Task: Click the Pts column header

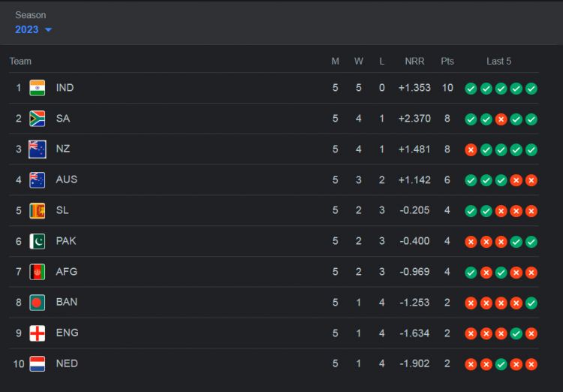Action: click(447, 62)
